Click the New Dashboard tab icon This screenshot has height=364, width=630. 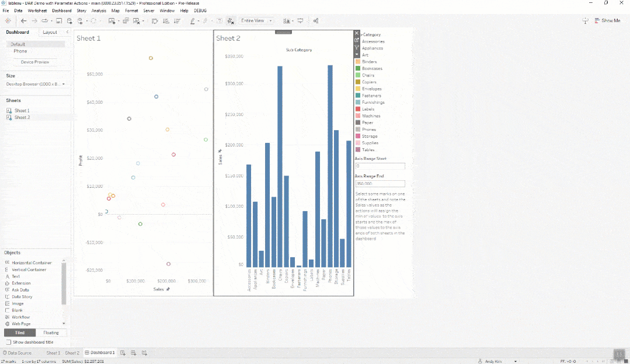pos(134,353)
